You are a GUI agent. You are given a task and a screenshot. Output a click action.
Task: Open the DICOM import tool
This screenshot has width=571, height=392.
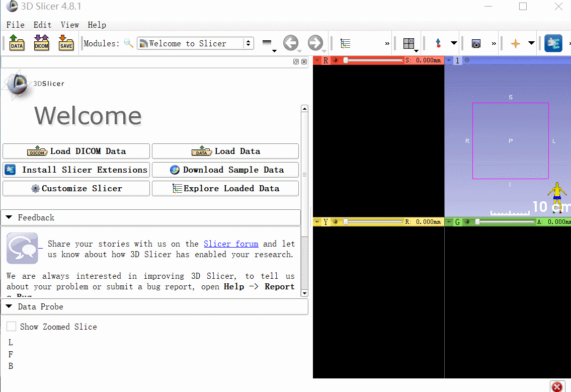[41, 43]
